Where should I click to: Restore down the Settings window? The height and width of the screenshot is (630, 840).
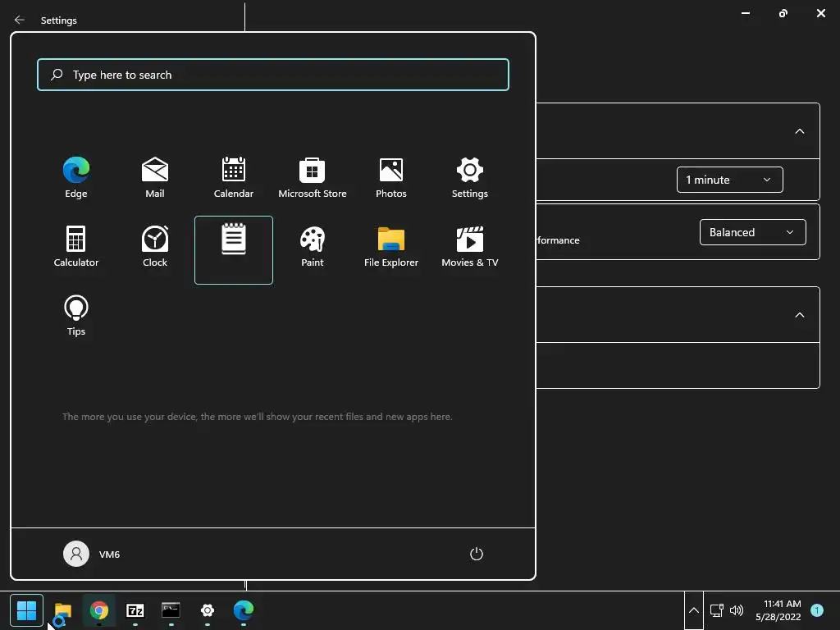click(783, 13)
